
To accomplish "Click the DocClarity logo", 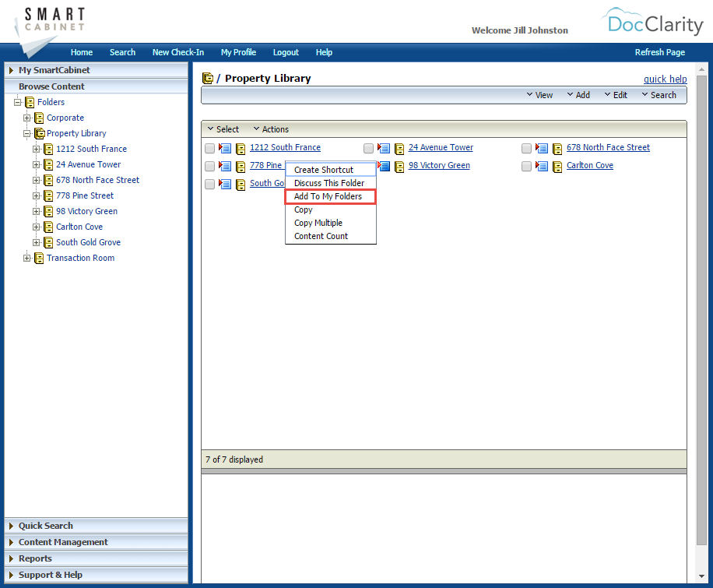I will (654, 23).
